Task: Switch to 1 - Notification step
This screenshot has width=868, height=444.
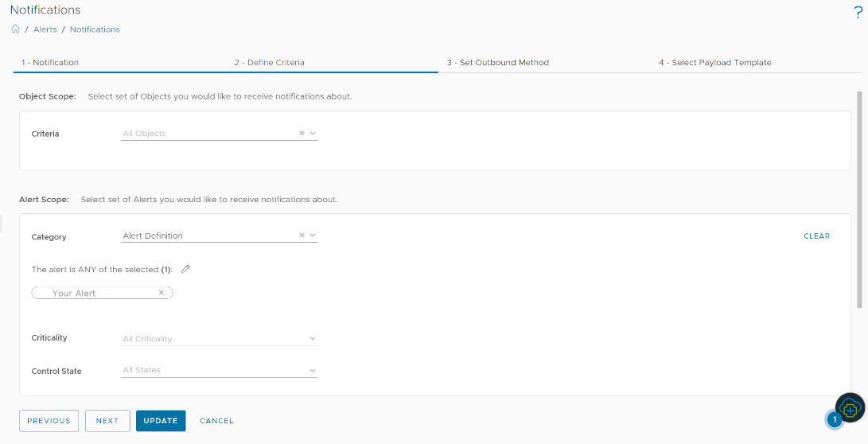Action: point(50,63)
